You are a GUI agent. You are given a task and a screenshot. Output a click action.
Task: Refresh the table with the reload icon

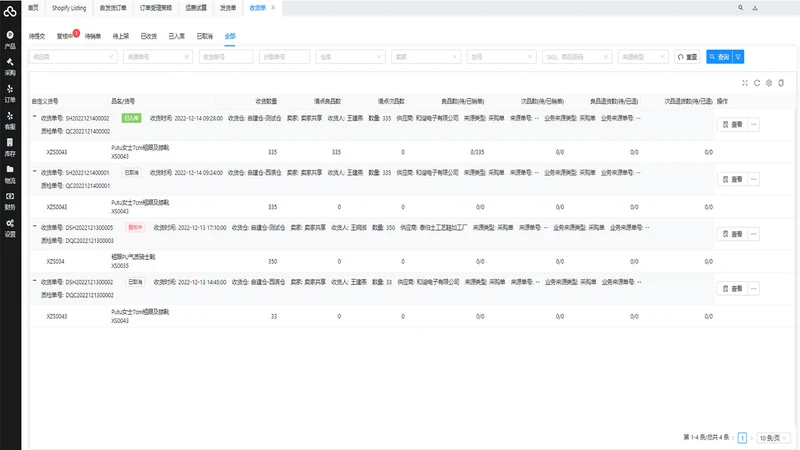(757, 83)
